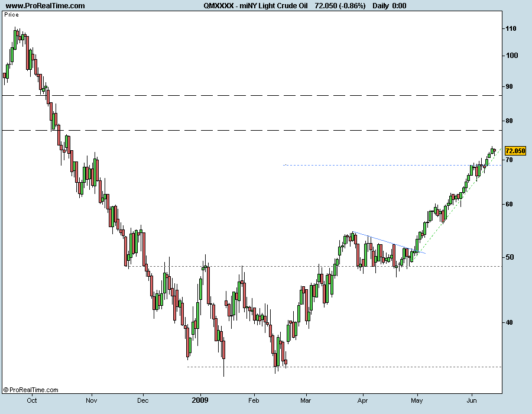Click the 'Feb' date axis label
Image resolution: width=532 pixels, height=414 pixels.
click(x=254, y=400)
